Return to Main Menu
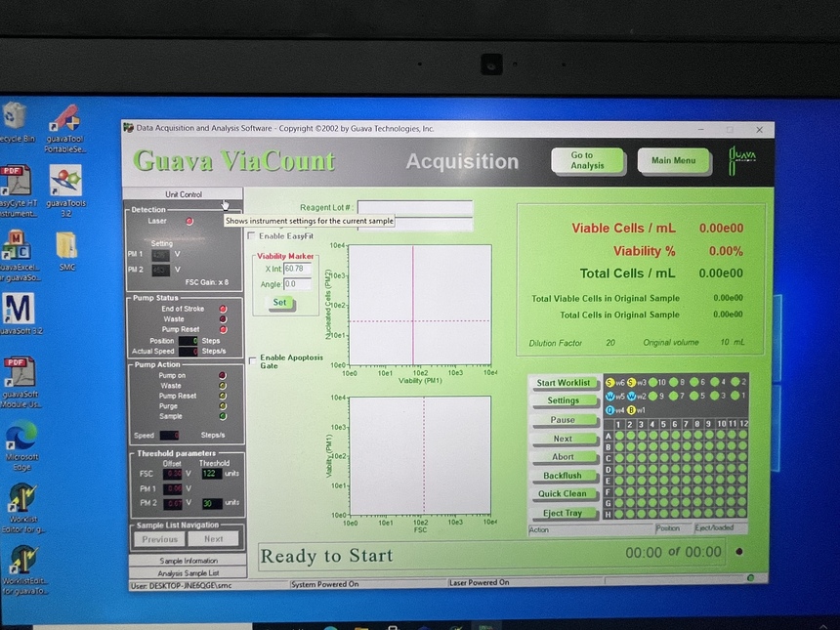Image resolution: width=840 pixels, height=630 pixels. tap(673, 160)
